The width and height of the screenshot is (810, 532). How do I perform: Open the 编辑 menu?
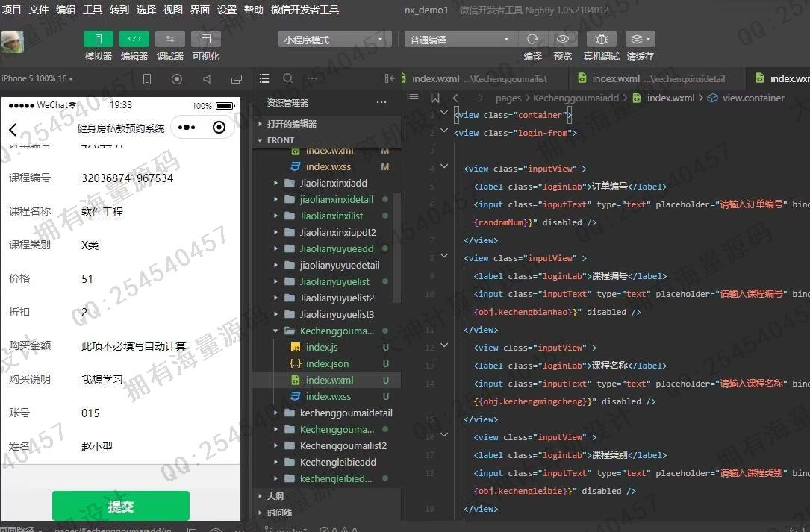tap(66, 9)
